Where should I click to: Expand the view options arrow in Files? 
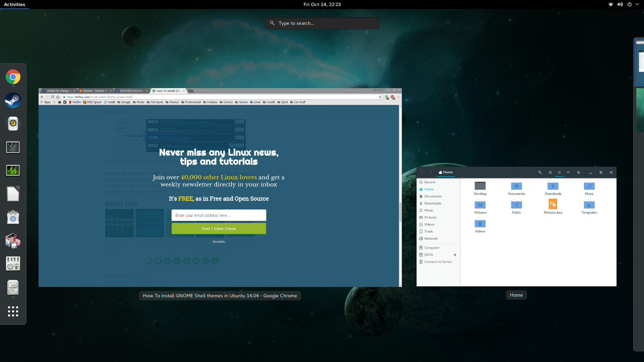click(x=568, y=172)
